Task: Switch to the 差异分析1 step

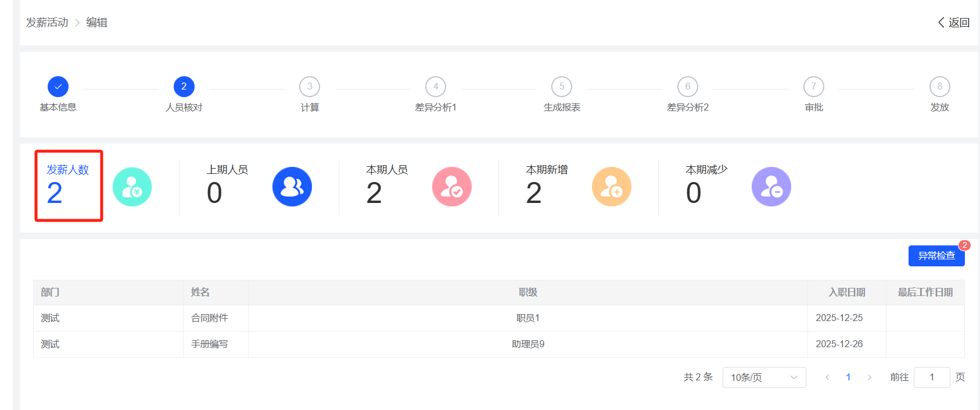Action: pos(436,87)
